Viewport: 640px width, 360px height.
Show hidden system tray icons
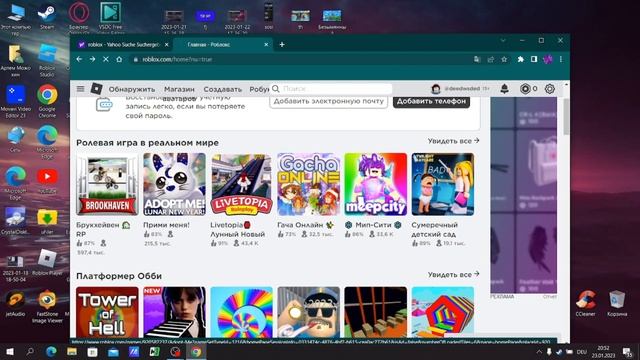pyautogui.click(x=539, y=351)
